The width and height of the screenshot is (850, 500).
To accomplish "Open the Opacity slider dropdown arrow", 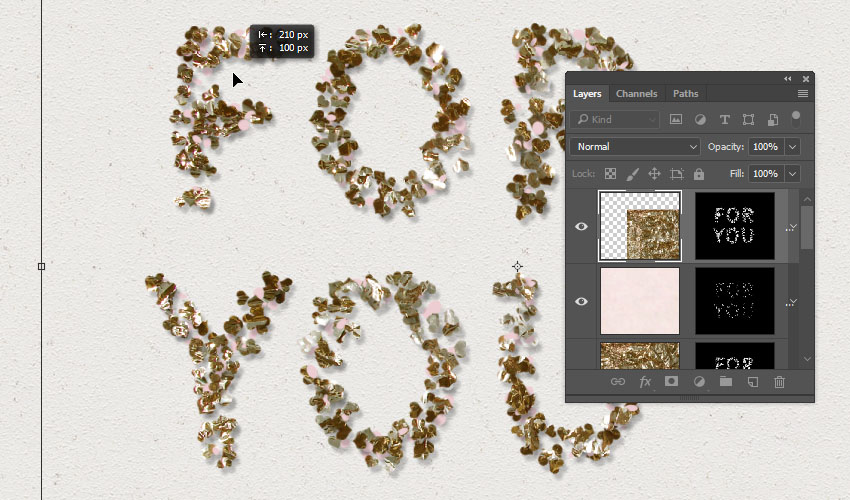I will pyautogui.click(x=793, y=146).
